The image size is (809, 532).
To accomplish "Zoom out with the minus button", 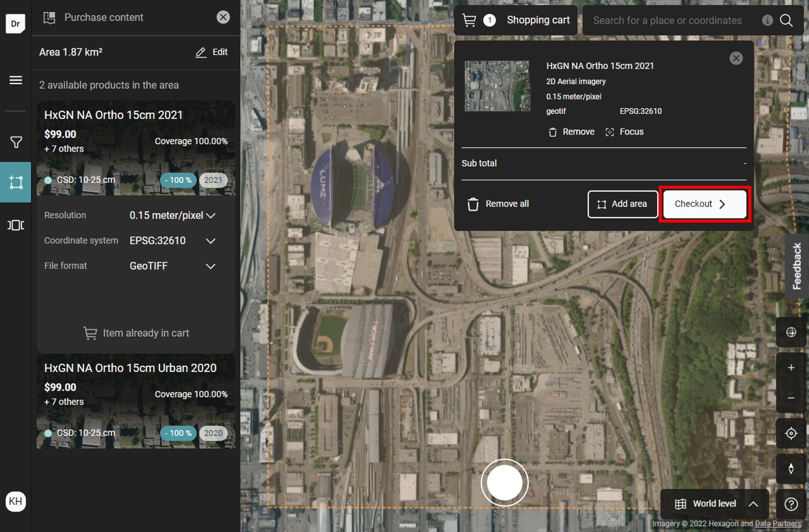I will point(791,398).
